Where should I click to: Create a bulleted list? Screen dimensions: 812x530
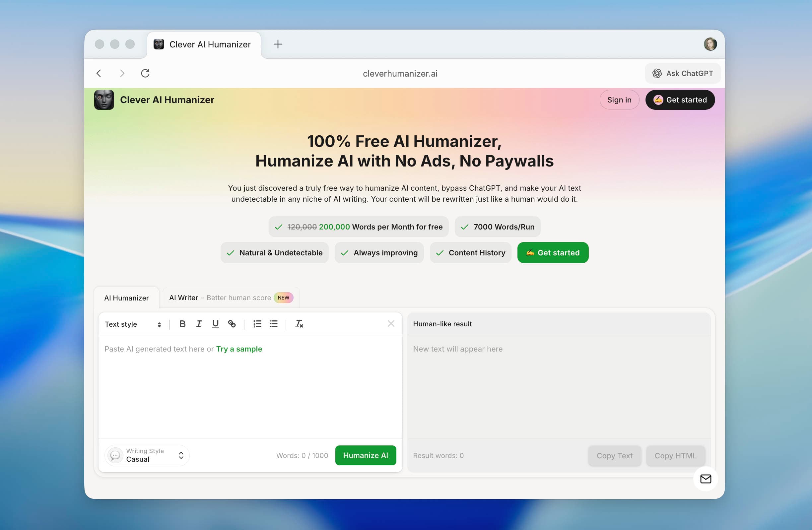274,324
